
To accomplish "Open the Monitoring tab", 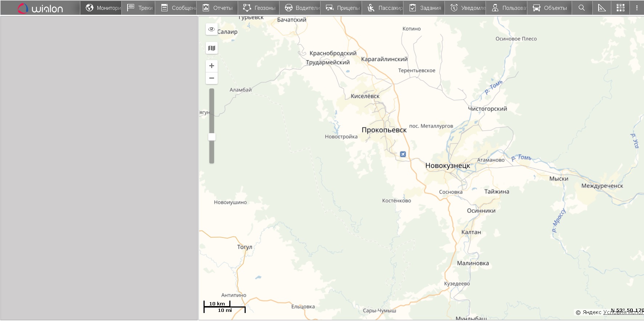I will [x=103, y=8].
